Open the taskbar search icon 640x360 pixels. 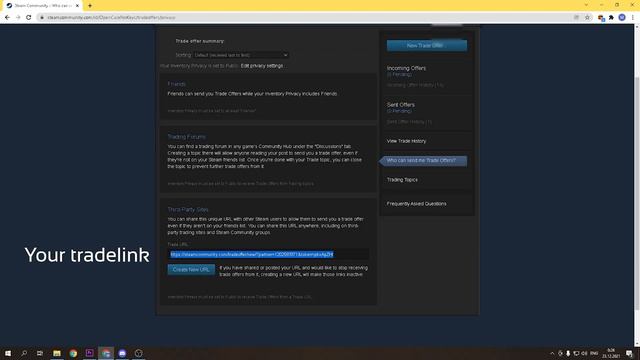[24, 353]
